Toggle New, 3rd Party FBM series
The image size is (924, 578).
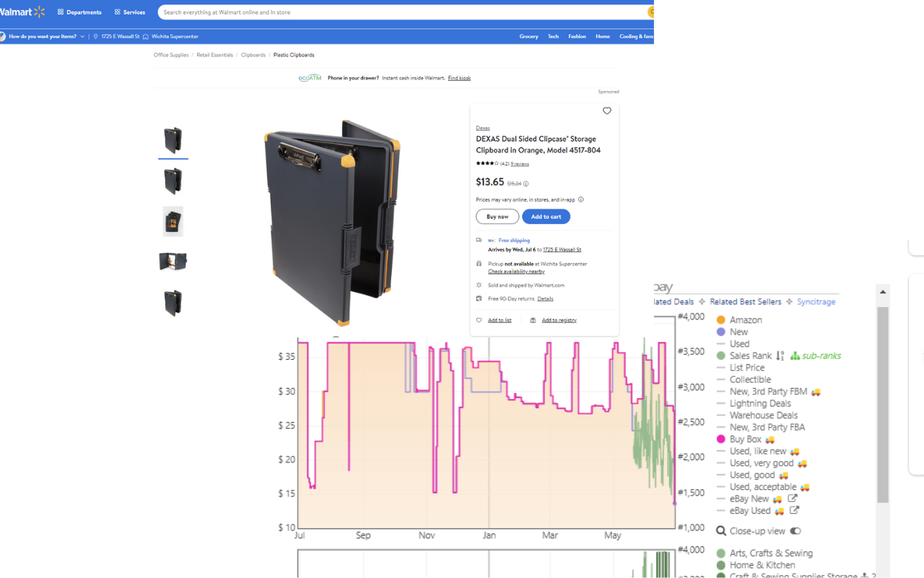pyautogui.click(x=768, y=392)
